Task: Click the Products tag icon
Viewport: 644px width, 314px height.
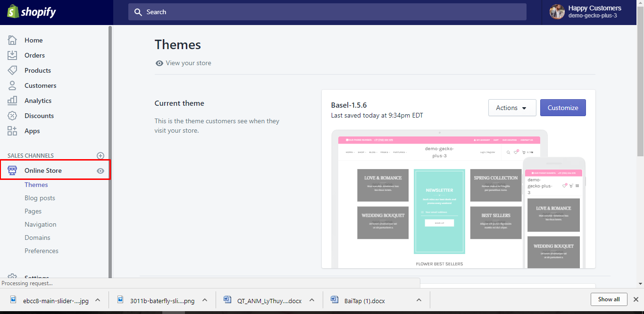Action: (x=12, y=70)
